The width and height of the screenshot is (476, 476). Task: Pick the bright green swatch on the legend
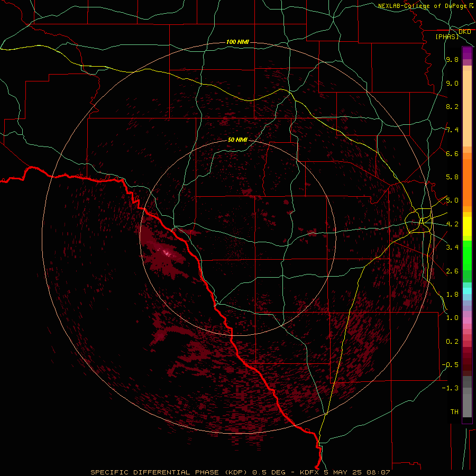pyautogui.click(x=467, y=255)
